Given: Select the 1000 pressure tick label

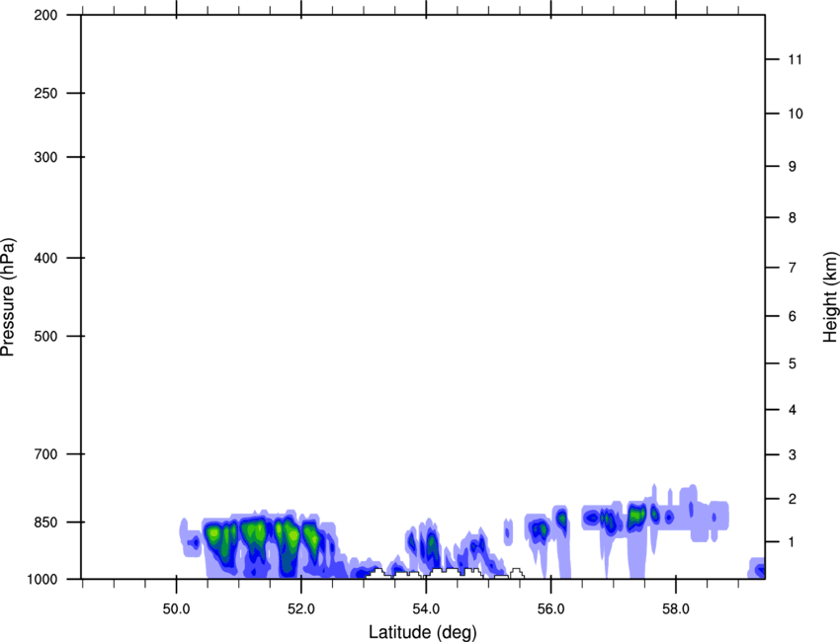Looking at the screenshot, I should click(42, 579).
